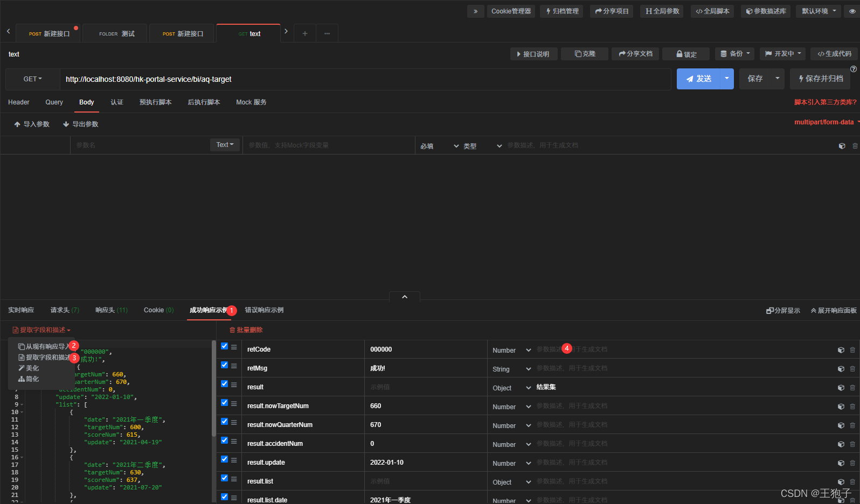
Task: Uncheck the result.list checkbox
Action: click(224, 478)
